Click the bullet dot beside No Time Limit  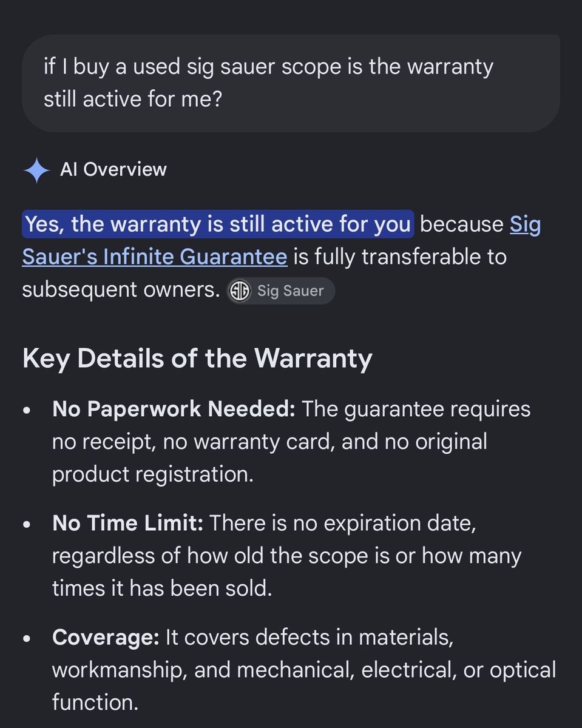coord(27,524)
